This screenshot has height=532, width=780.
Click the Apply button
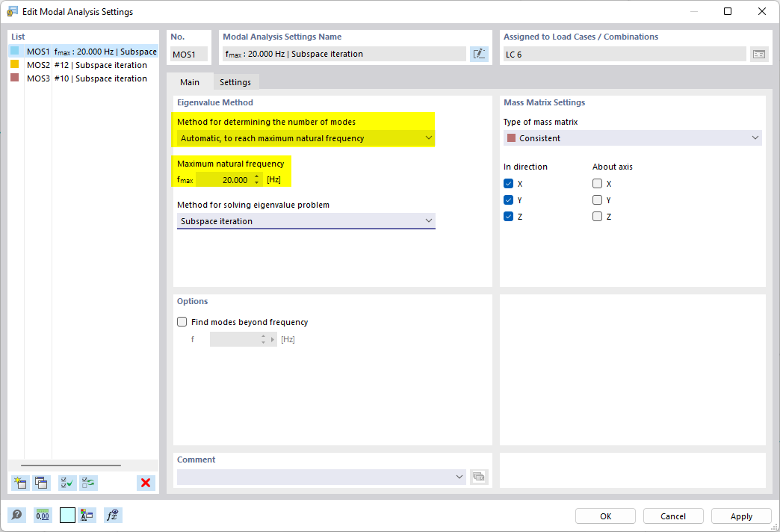point(741,516)
